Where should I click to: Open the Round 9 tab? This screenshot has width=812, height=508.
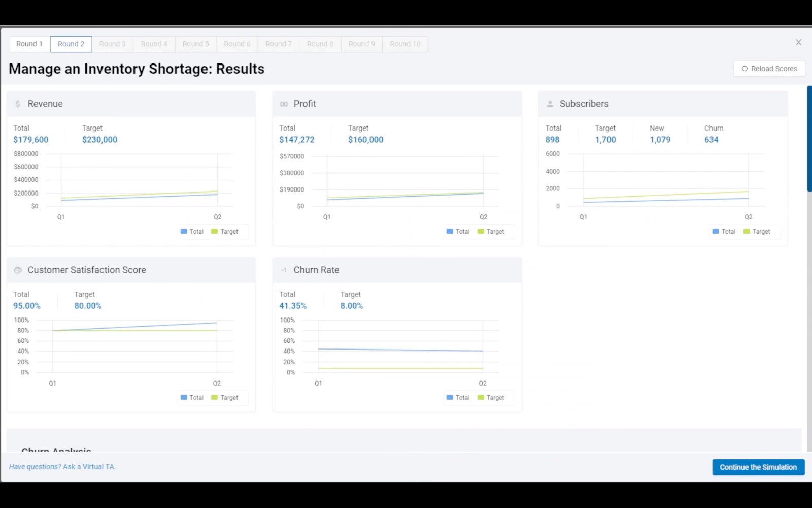362,44
